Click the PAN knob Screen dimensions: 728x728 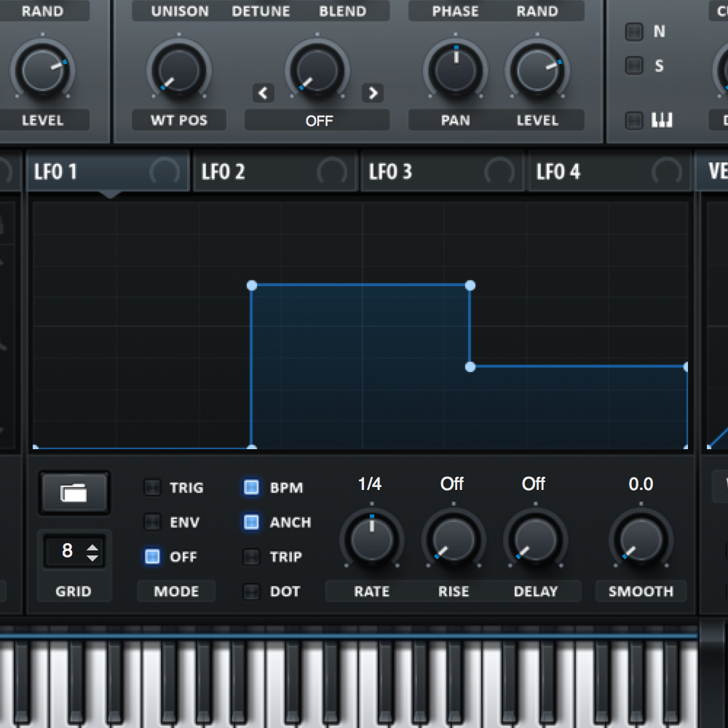click(456, 71)
